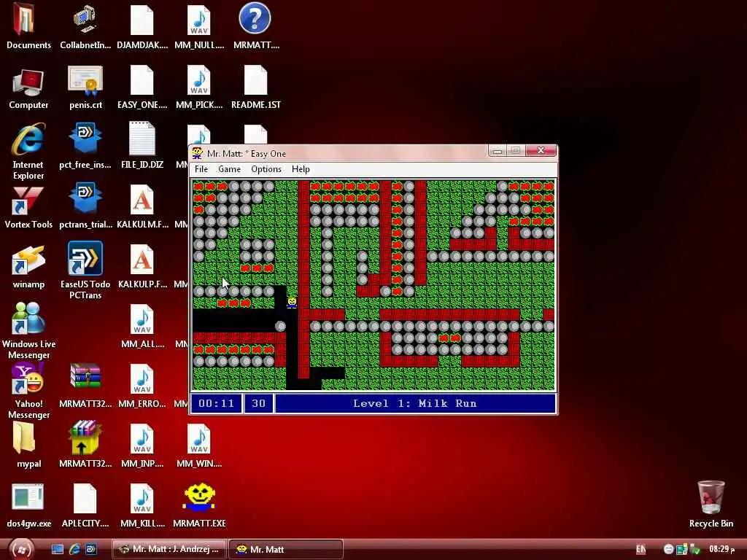The image size is (747, 560).
Task: Select the MM_PICK... WAV file
Action: pyautogui.click(x=199, y=88)
